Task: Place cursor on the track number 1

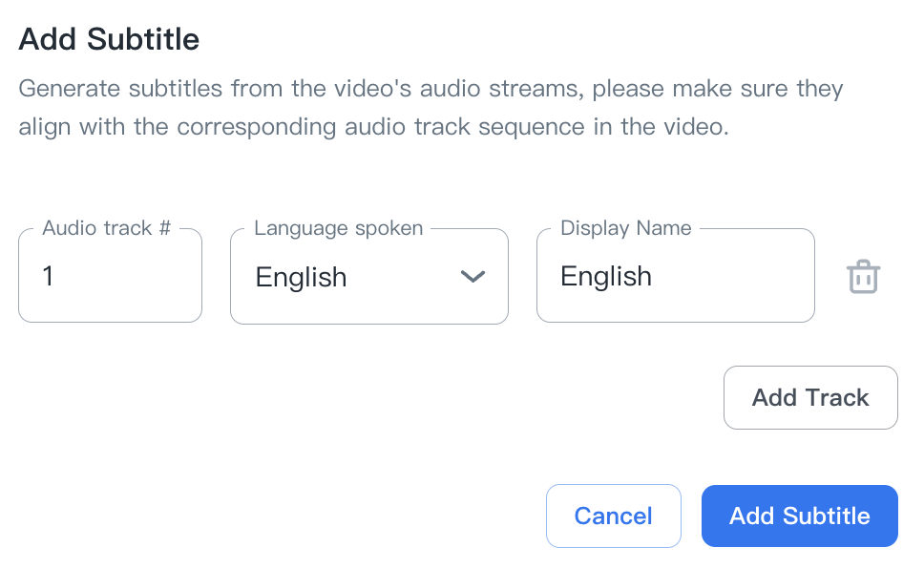Action: pos(48,277)
